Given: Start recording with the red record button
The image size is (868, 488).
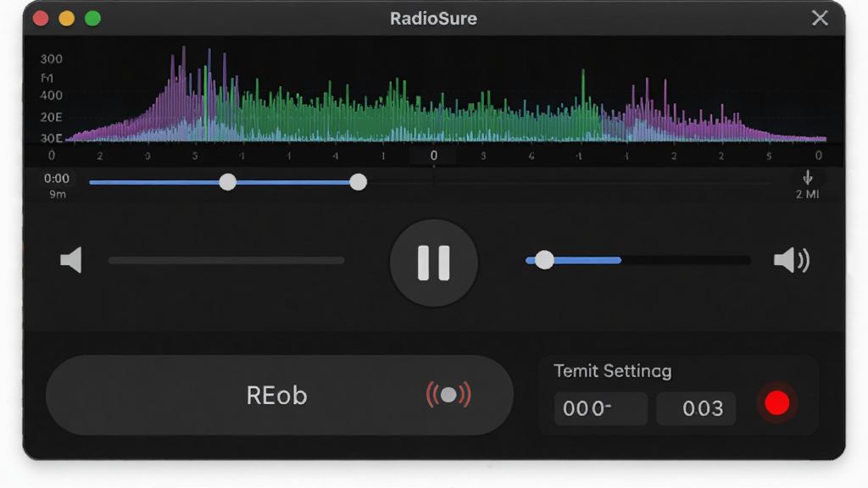Looking at the screenshot, I should point(776,402).
